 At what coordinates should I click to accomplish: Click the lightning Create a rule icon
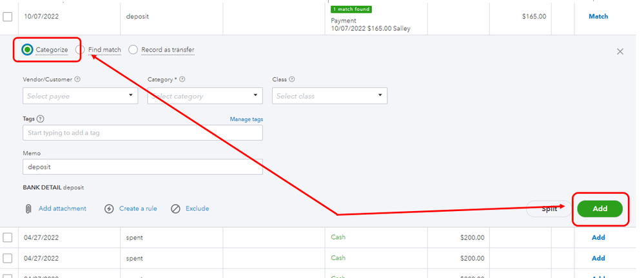pos(109,208)
